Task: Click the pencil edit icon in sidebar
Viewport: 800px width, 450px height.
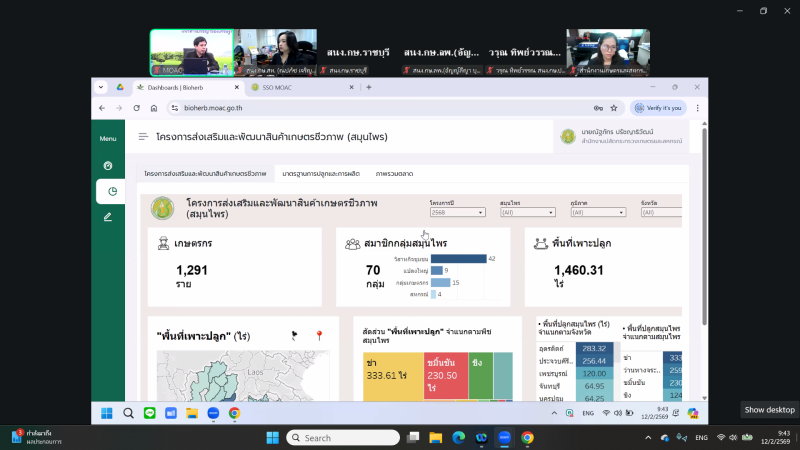Action: [x=108, y=216]
